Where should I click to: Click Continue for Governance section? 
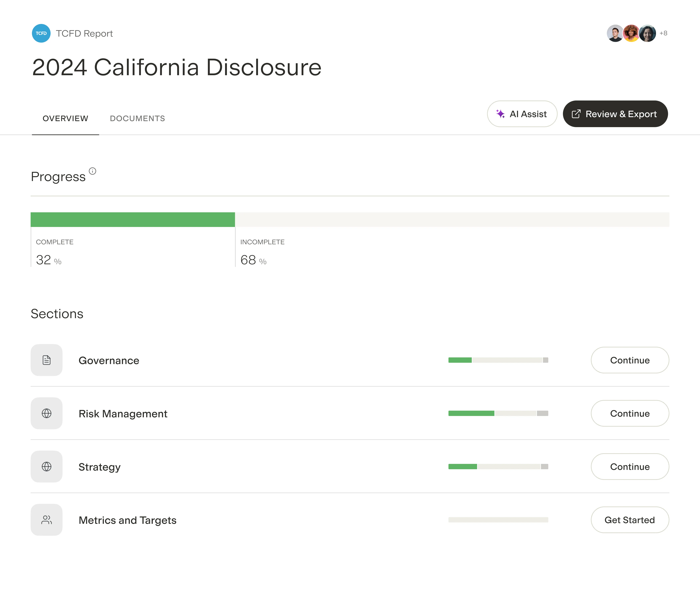(x=630, y=360)
